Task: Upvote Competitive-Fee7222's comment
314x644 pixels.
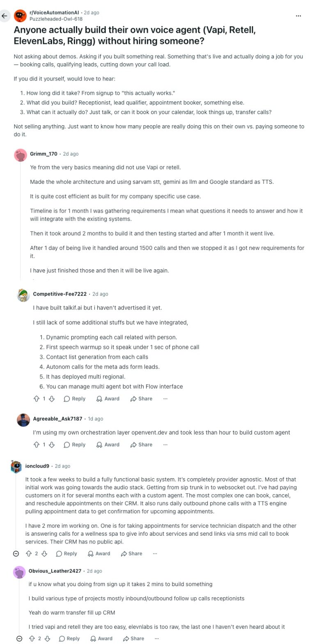Action: (x=37, y=399)
